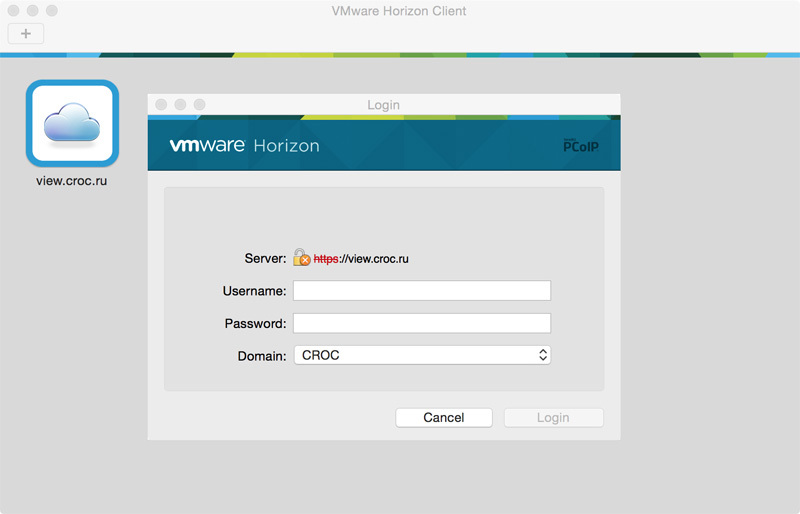The height and width of the screenshot is (514, 800).
Task: Click the Username: label
Action: 255,291
